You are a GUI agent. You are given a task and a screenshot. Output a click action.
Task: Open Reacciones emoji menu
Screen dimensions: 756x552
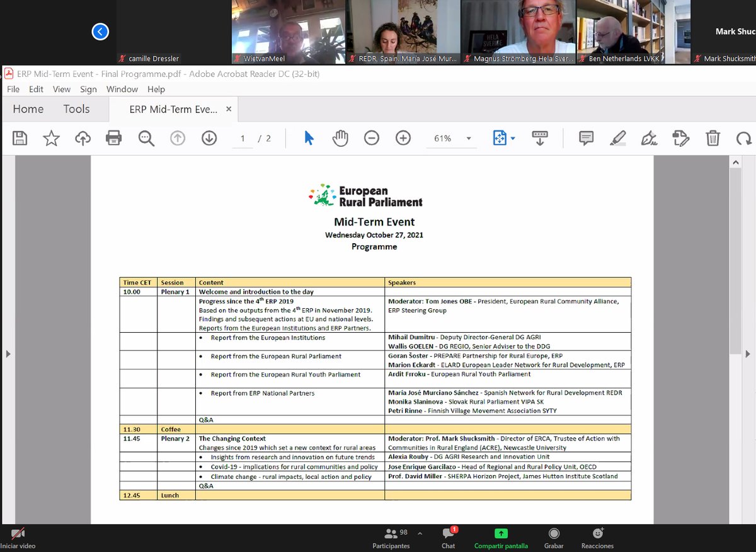pyautogui.click(x=597, y=539)
